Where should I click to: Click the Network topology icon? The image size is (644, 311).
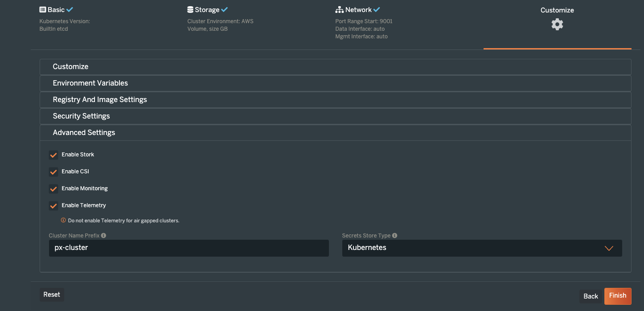pos(340,10)
